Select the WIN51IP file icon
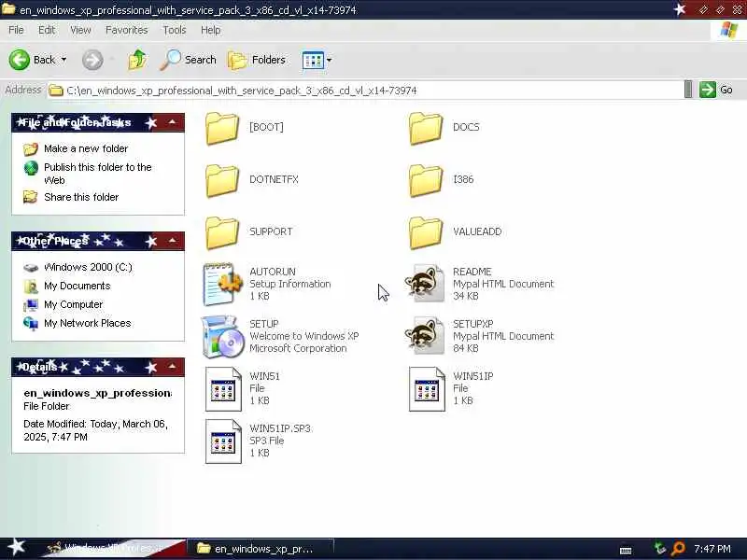The width and height of the screenshot is (747, 560). point(427,389)
